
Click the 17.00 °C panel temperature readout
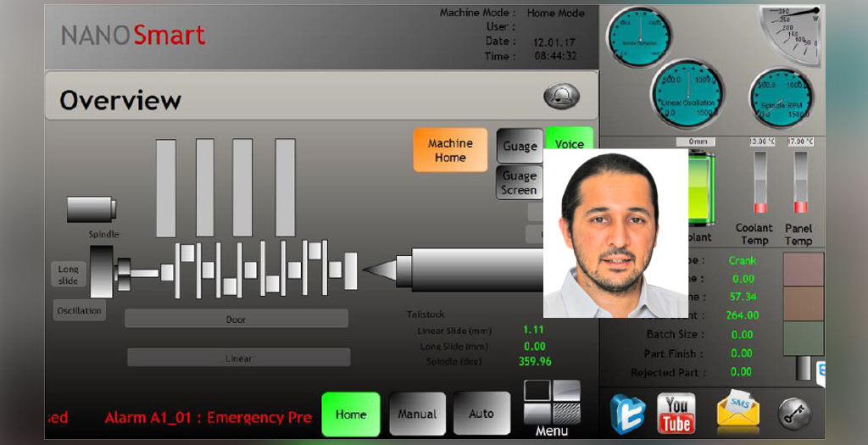pos(800,142)
